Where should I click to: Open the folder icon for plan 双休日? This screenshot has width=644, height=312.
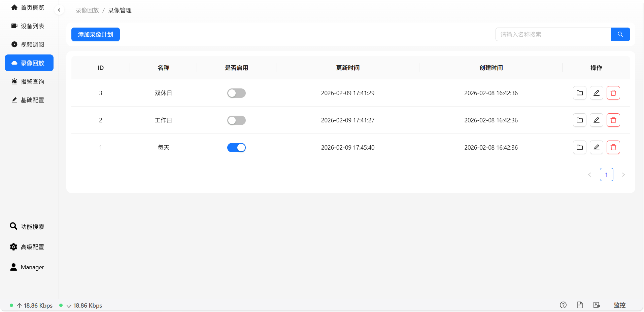click(579, 93)
